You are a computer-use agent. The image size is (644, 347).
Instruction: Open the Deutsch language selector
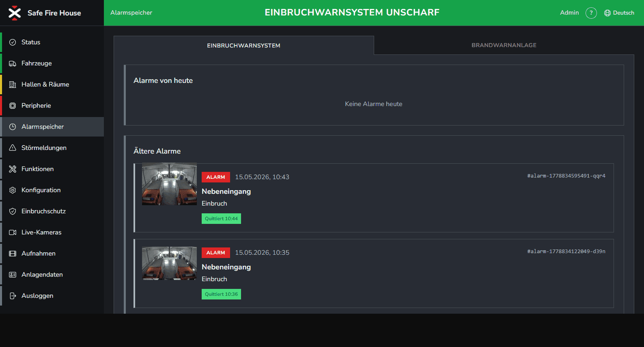(x=619, y=13)
